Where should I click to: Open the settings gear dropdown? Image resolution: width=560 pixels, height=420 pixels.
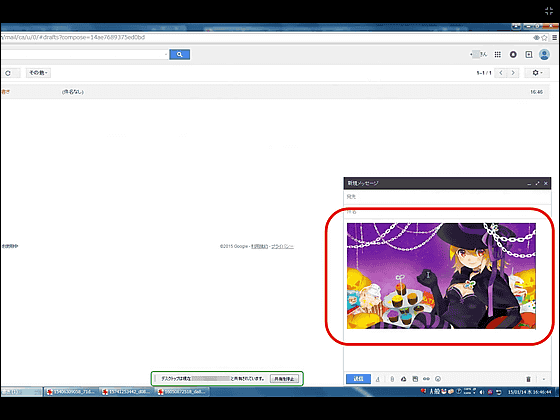(537, 73)
